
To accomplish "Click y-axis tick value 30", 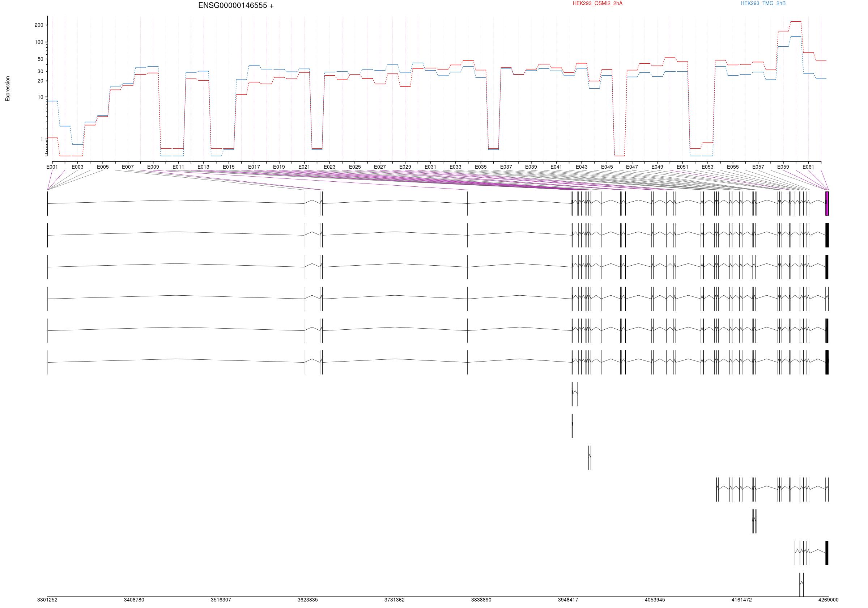I will [41, 72].
